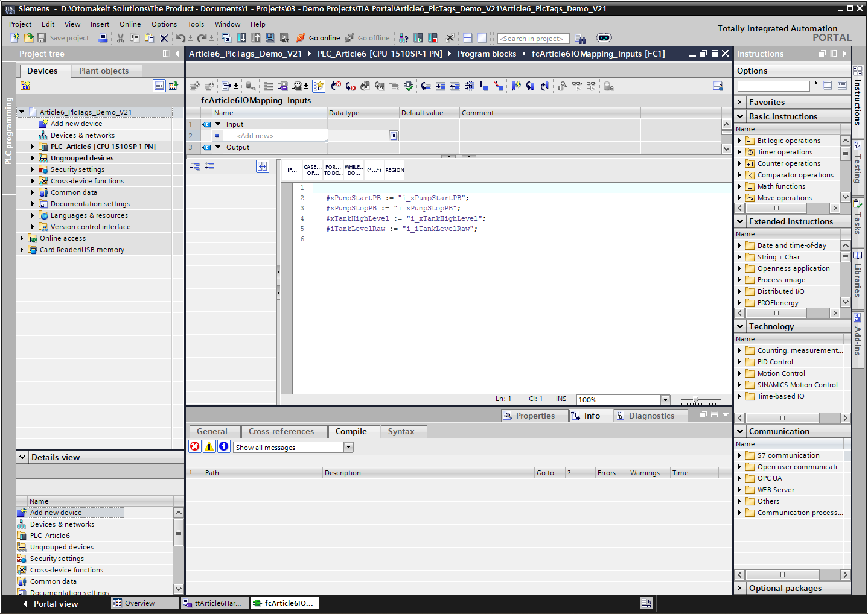Click the Indent text icon in editor toolbar

pos(441,86)
